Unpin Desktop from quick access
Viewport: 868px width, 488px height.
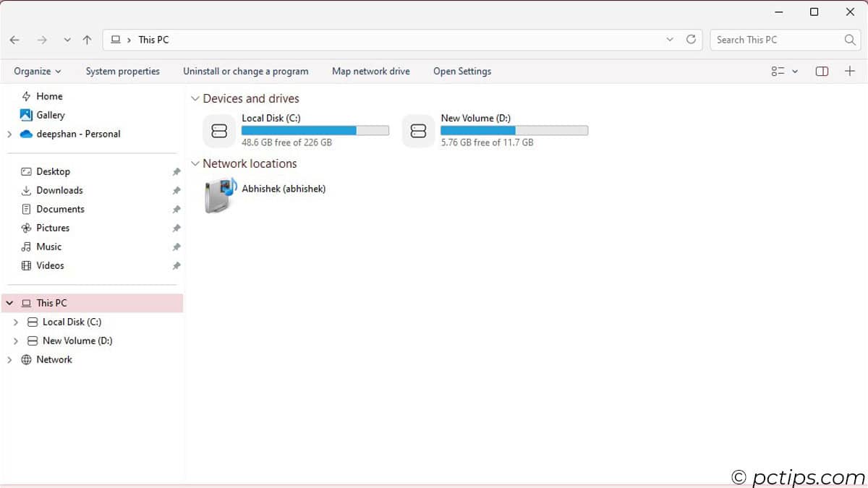pos(176,172)
